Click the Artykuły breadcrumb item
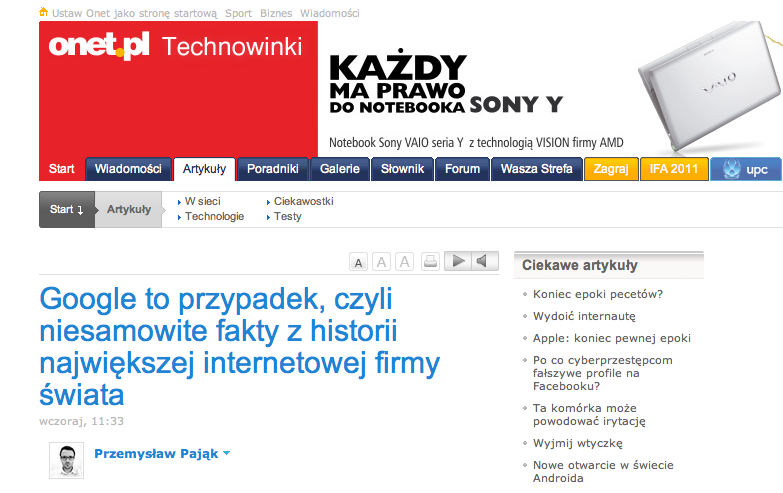Viewport: 783px width, 493px height. 129,209
